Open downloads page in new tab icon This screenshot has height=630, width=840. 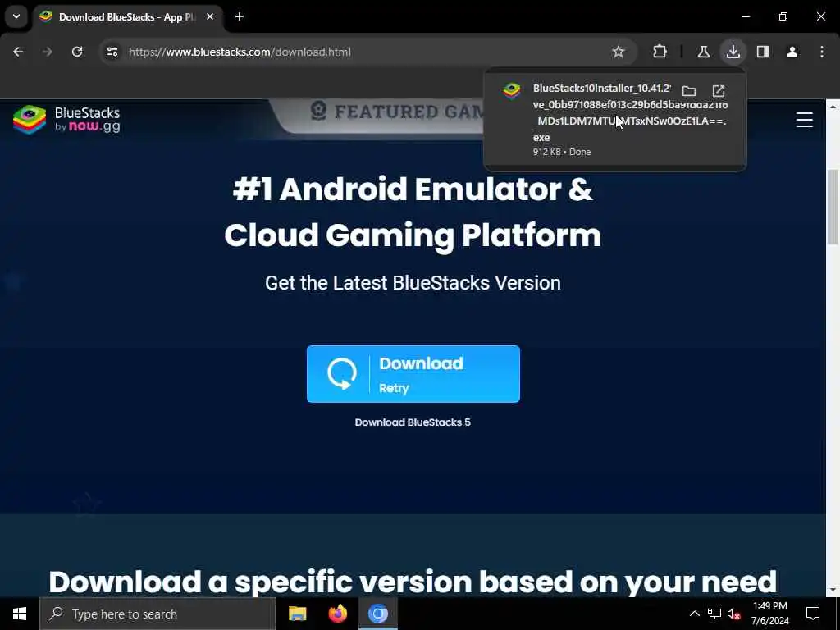coord(719,90)
